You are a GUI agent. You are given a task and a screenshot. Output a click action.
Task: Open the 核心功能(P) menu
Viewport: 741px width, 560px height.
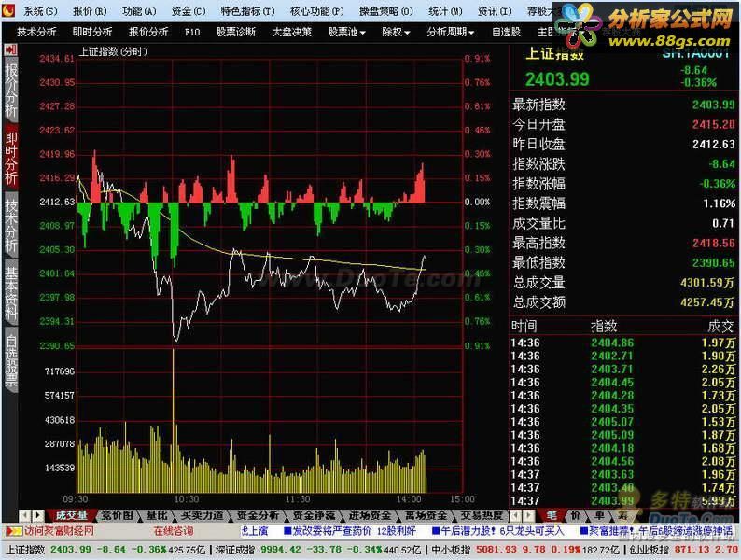316,11
